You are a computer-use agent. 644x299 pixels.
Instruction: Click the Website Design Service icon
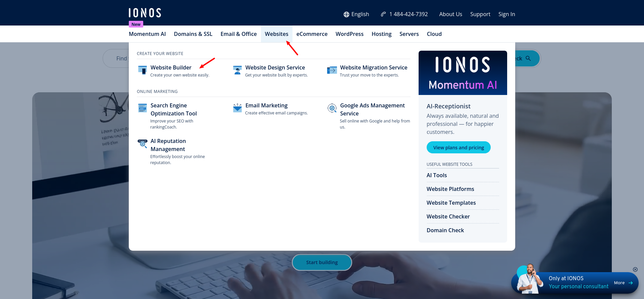coord(237,70)
